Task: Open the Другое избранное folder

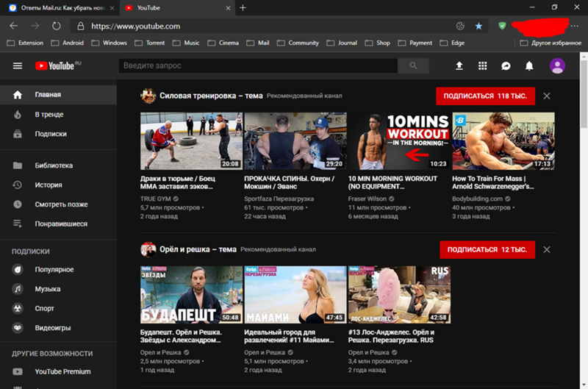Action: pos(551,43)
